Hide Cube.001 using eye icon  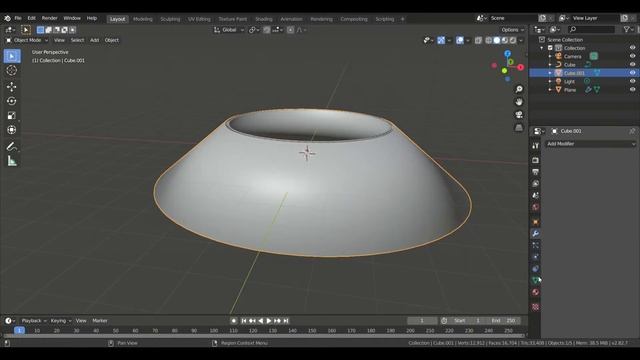632,73
